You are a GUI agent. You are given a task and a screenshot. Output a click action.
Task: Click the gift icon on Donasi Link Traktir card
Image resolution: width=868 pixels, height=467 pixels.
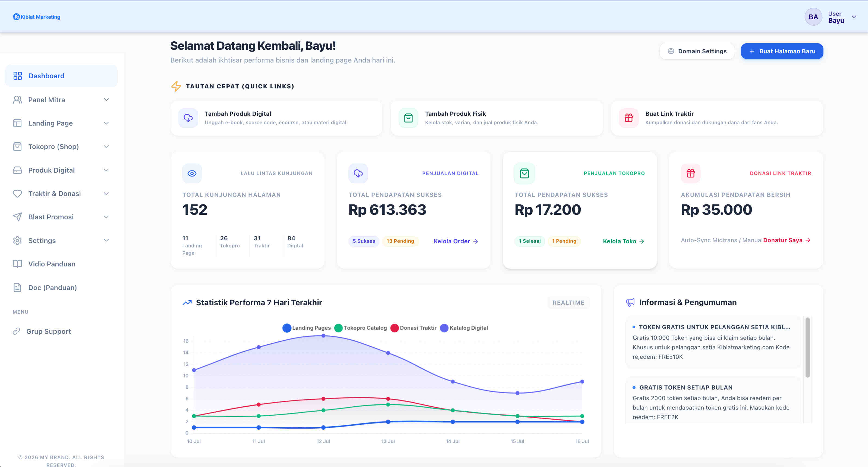(691, 173)
